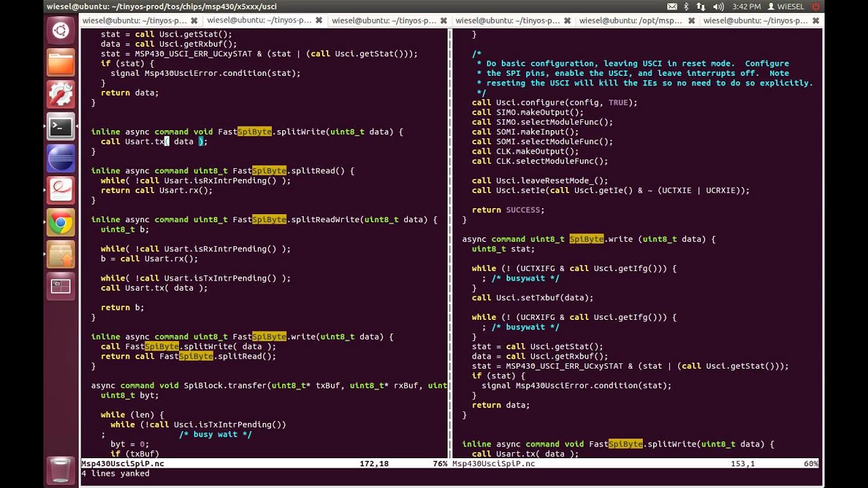Open the PDF reader launcher icon
Viewport: 868px width, 488px height.
tap(60, 190)
